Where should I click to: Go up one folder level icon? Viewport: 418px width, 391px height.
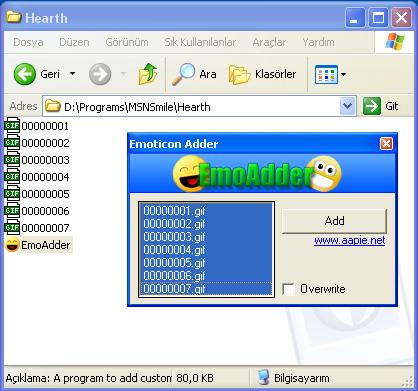point(148,74)
